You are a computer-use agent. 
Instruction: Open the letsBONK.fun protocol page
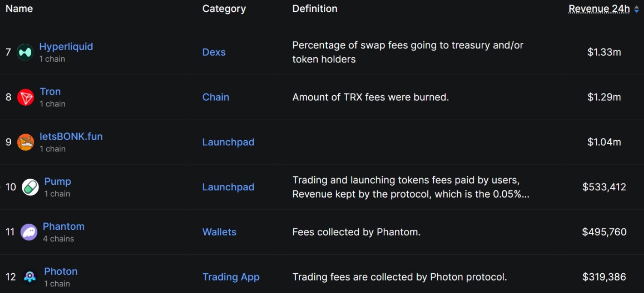click(71, 136)
